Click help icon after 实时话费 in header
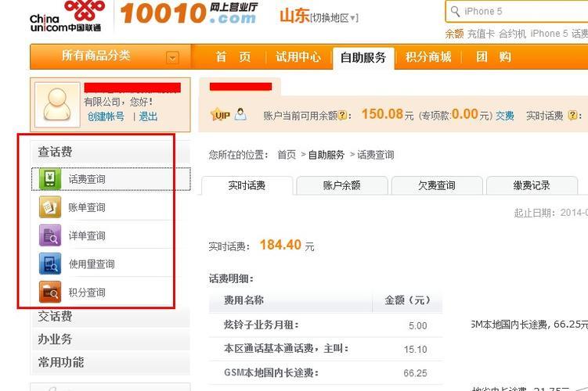This screenshot has height=391, width=588. [572, 116]
